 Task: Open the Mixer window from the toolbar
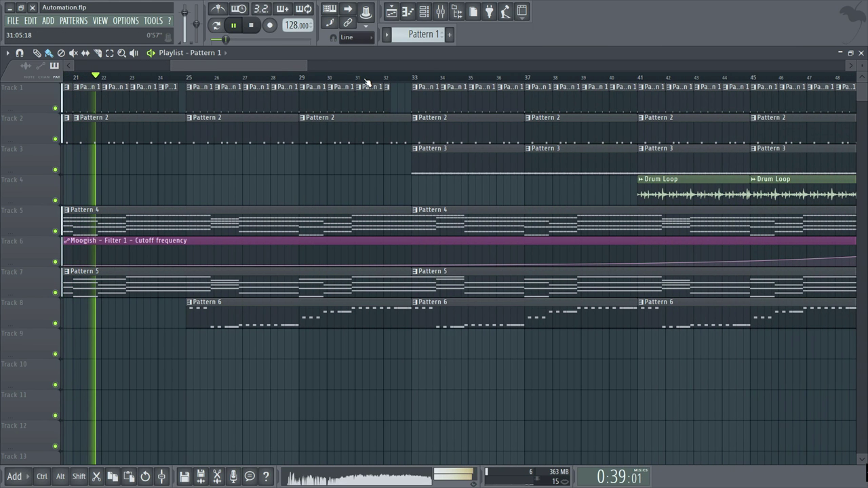(440, 11)
